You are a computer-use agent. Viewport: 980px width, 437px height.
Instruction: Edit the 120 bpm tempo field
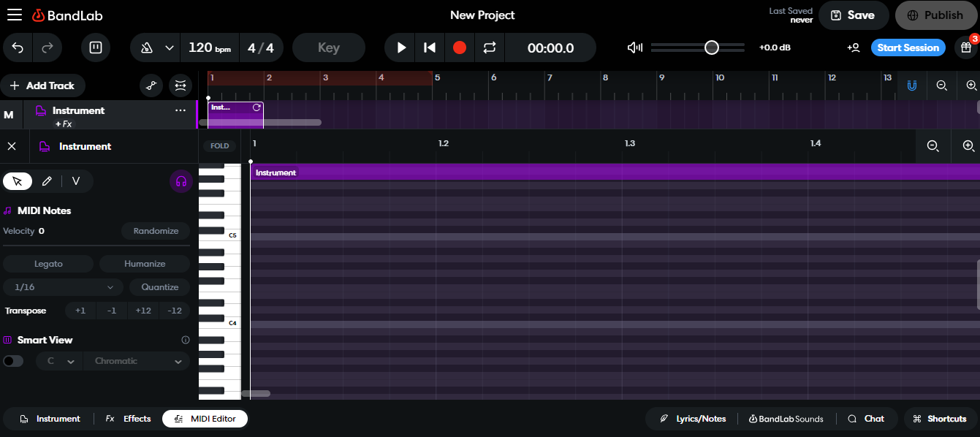coord(209,47)
